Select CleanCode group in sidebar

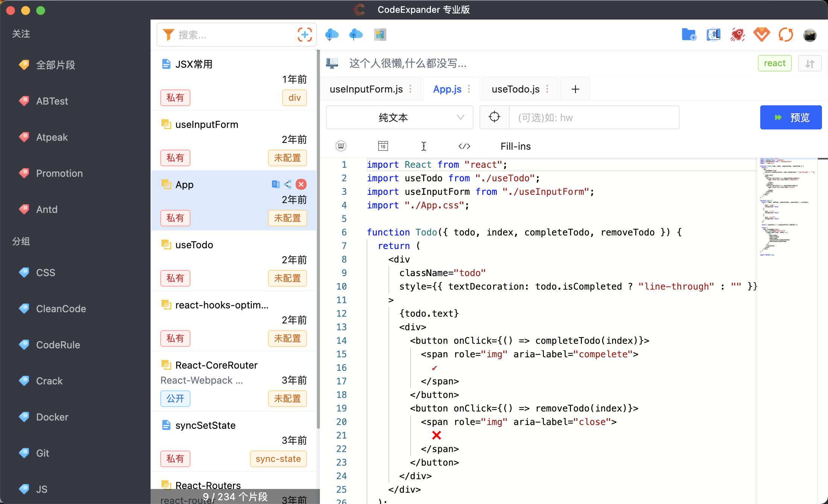tap(61, 309)
